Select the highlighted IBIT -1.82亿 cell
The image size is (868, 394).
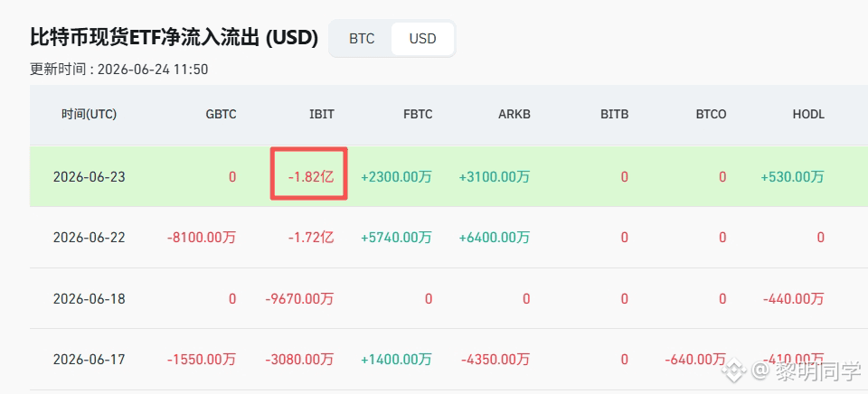pyautogui.click(x=309, y=174)
